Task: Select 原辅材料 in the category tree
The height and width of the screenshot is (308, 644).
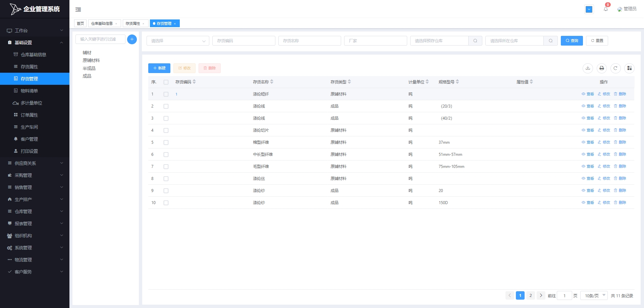Action: click(91, 61)
